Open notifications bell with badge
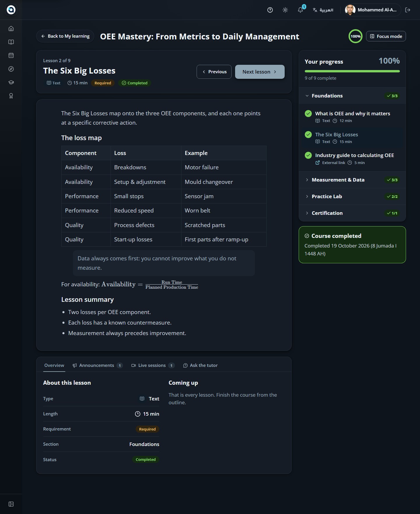 pyautogui.click(x=300, y=10)
